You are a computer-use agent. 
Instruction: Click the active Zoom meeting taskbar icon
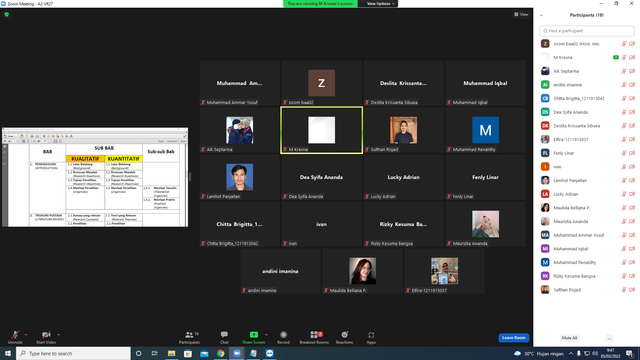pyautogui.click(x=237, y=353)
